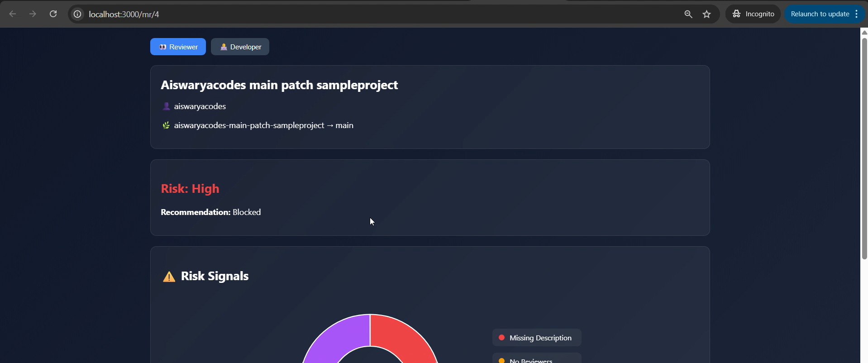
Task: Go back to previous page
Action: pyautogui.click(x=13, y=14)
